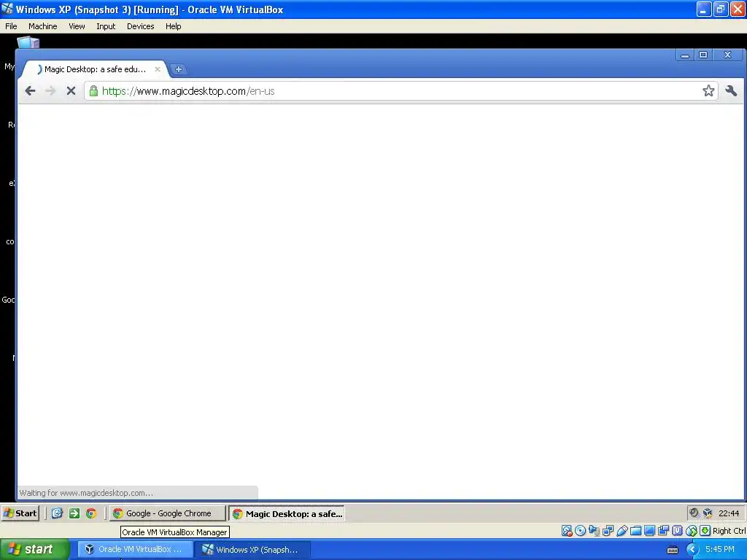Switch to Windows XP (Snapsh... taskbar item
This screenshot has height=560, width=747.
tap(252, 550)
